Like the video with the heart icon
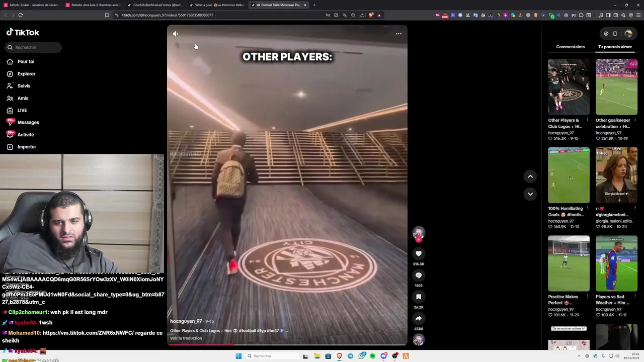 click(x=419, y=254)
